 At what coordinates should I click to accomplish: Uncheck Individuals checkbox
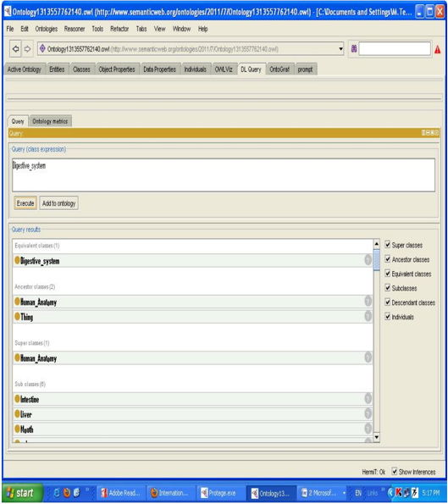(388, 317)
